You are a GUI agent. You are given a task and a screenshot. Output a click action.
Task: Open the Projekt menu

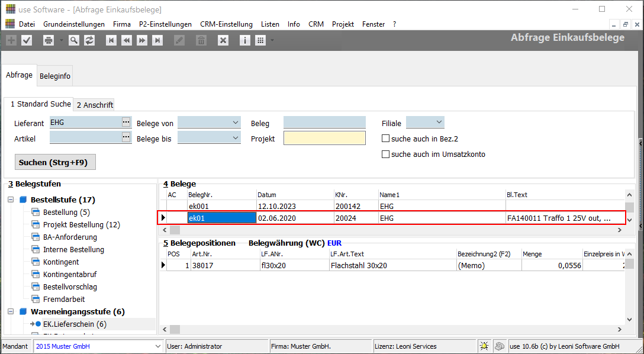tap(343, 24)
